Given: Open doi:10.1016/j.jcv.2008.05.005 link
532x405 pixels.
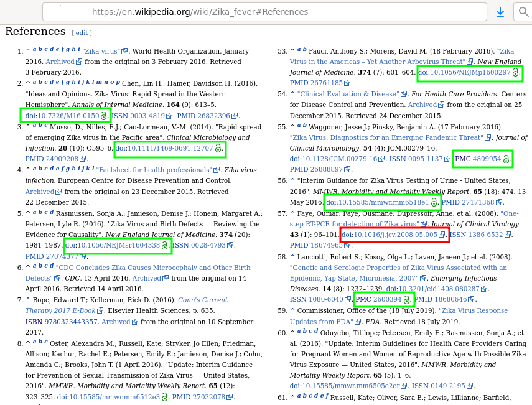Looking at the screenshot, I should (x=390, y=235).
